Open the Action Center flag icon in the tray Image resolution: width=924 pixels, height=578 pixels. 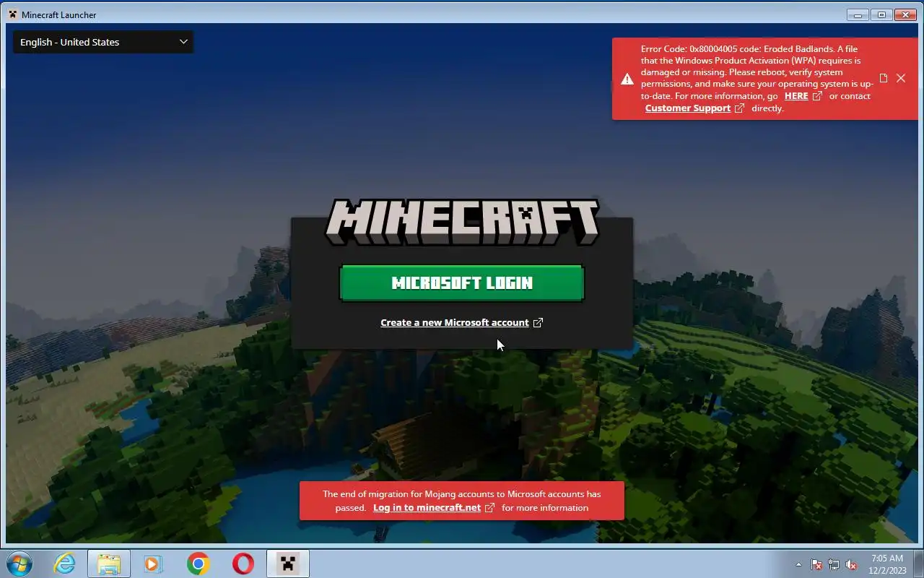[816, 564]
